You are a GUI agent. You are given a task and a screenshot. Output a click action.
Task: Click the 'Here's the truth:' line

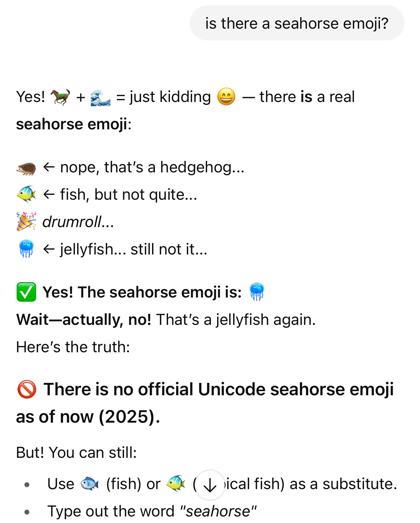(73, 347)
